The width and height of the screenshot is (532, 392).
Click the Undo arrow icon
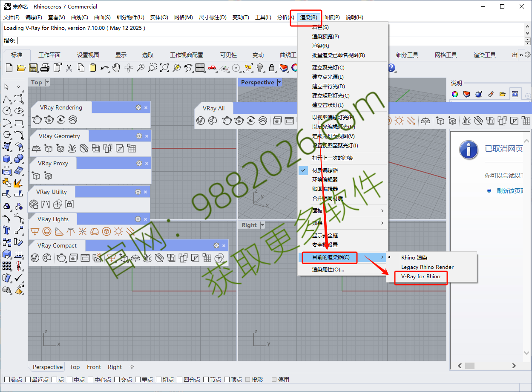click(x=105, y=68)
